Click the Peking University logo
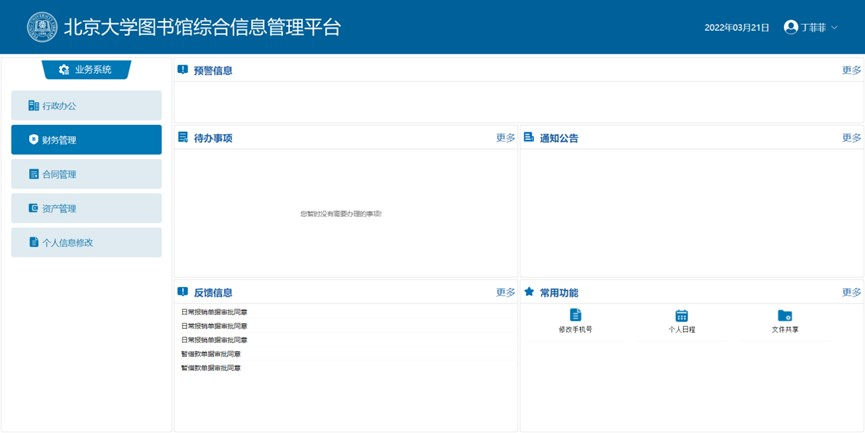This screenshot has height=433, width=865. (42, 27)
